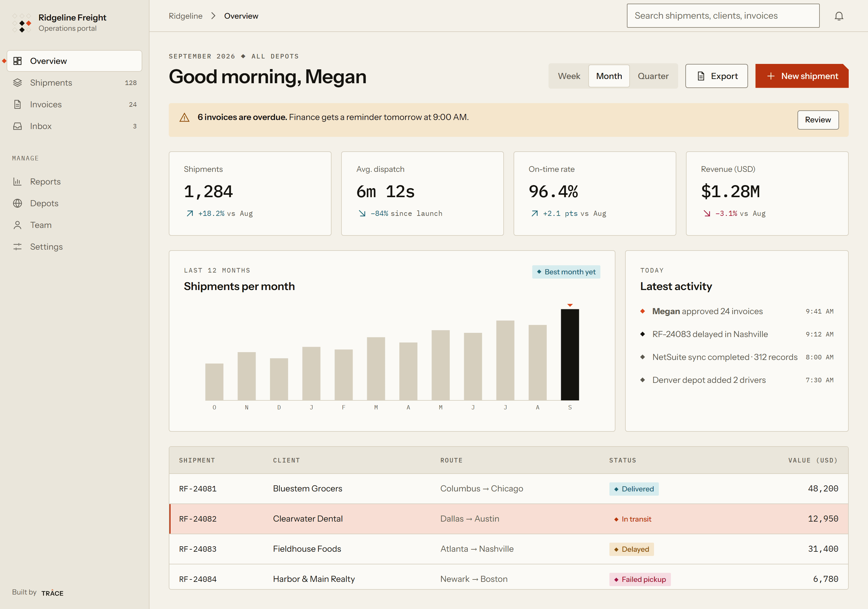This screenshot has width=868, height=609.
Task: Click the Ridgeline Freight logo
Action: coord(22,23)
